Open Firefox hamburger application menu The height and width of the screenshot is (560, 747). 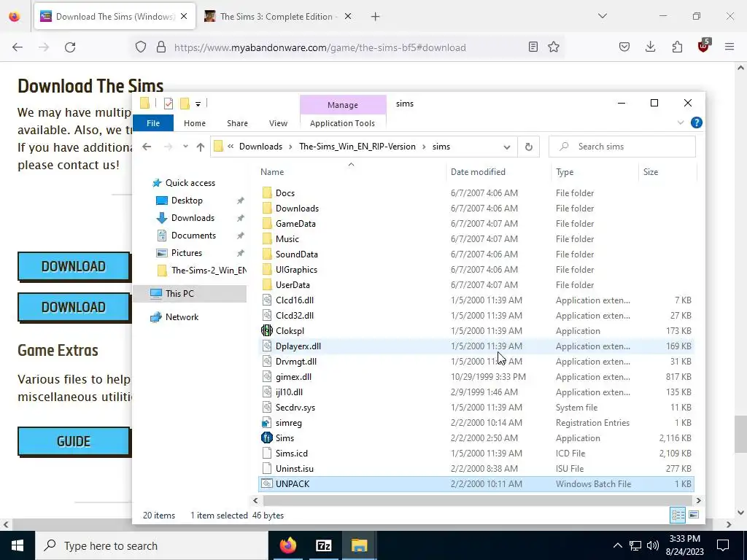pyautogui.click(x=729, y=47)
